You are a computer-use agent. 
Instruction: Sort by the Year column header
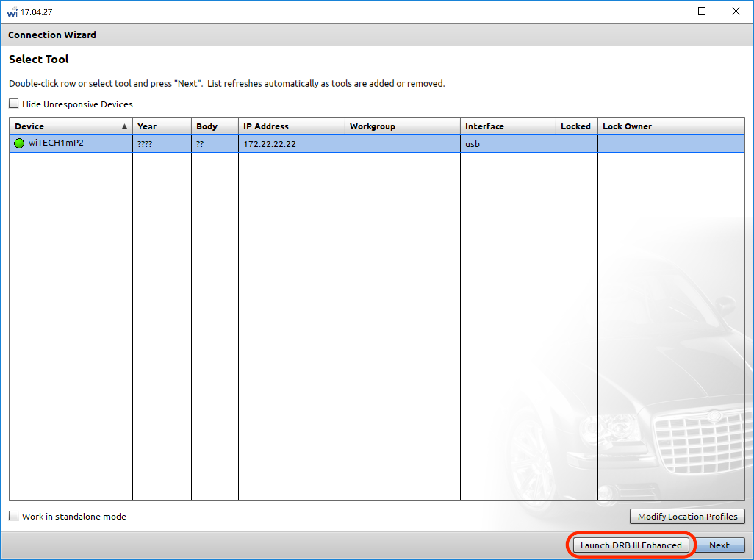162,126
